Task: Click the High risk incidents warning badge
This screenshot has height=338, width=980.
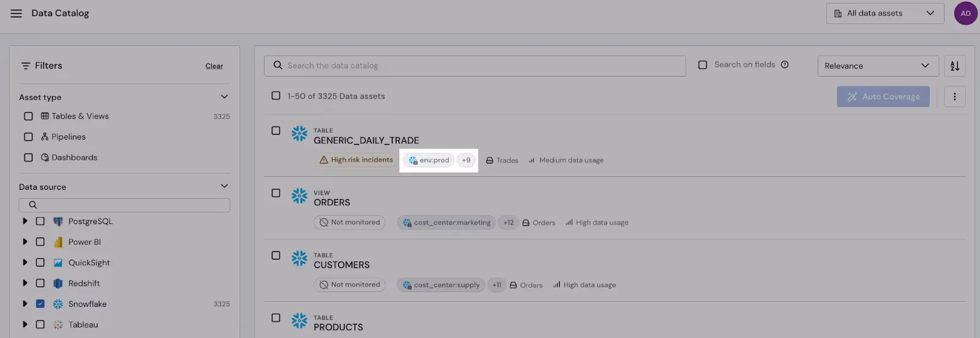Action: [x=356, y=160]
